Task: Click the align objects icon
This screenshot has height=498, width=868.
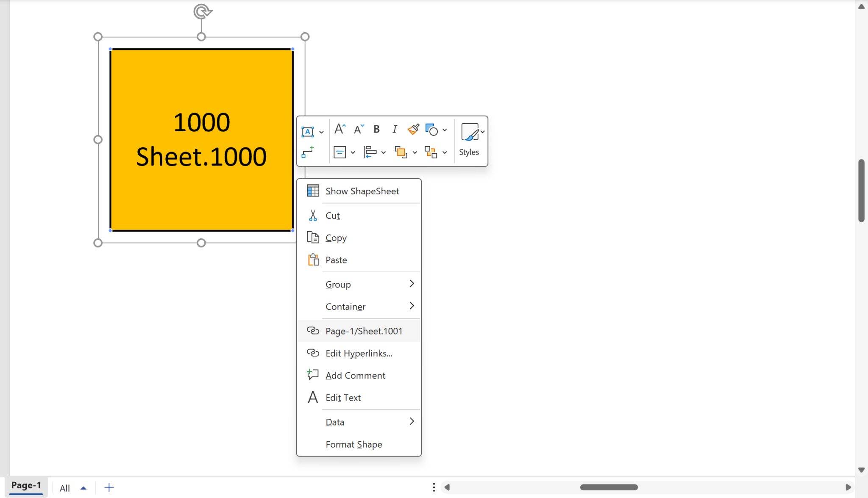Action: (x=371, y=152)
